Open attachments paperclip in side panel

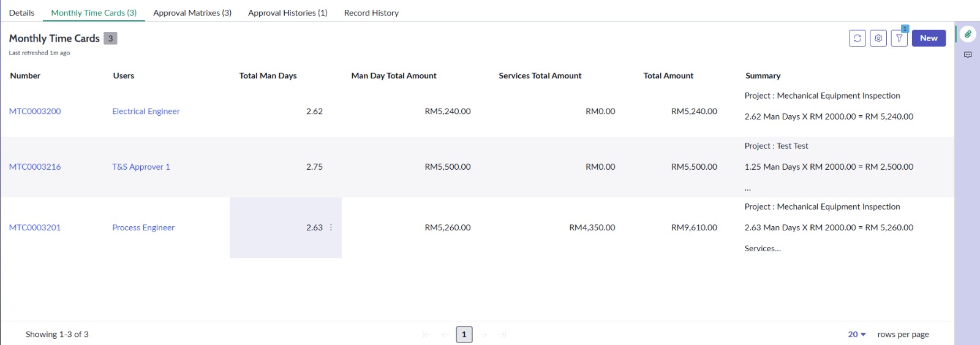pyautogui.click(x=968, y=34)
